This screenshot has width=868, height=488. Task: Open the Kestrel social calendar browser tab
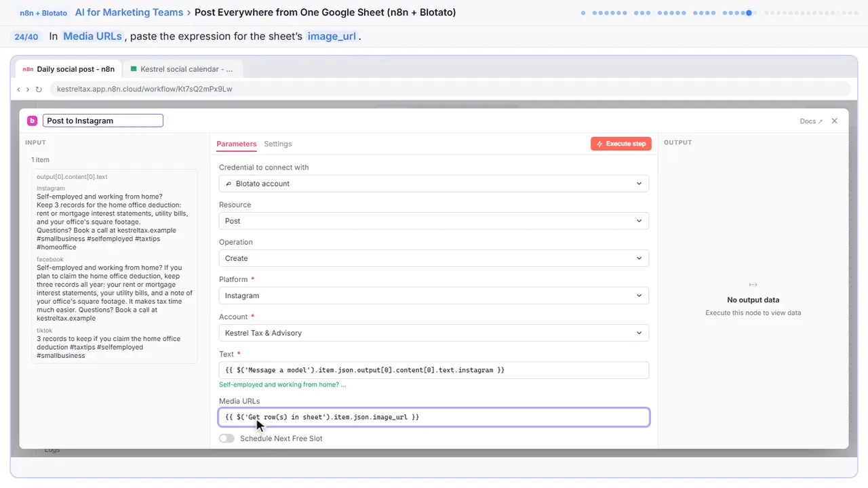(182, 69)
